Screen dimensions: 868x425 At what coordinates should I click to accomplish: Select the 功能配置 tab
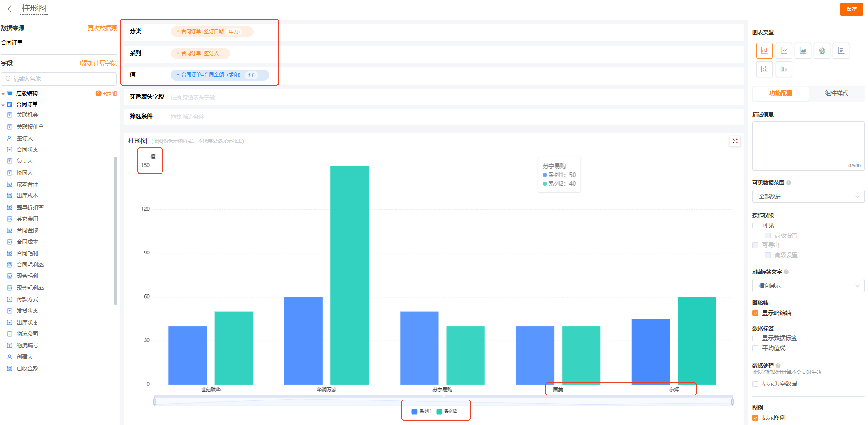point(781,93)
